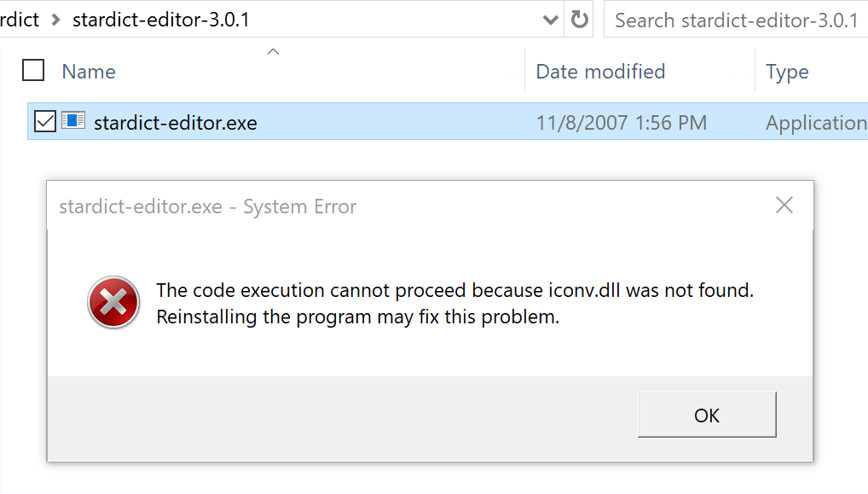Close the stardict-editor.exe error dialog

tap(784, 205)
